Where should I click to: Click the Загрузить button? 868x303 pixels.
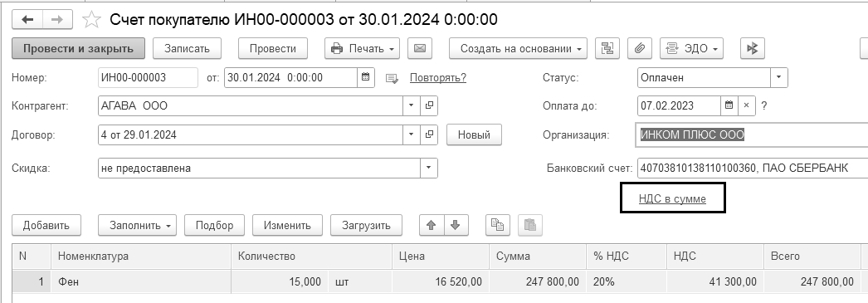(366, 226)
